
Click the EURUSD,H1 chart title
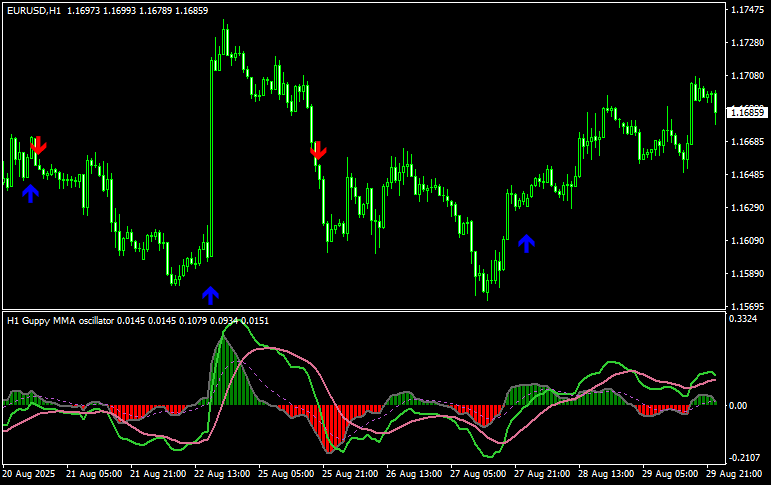[x=34, y=10]
